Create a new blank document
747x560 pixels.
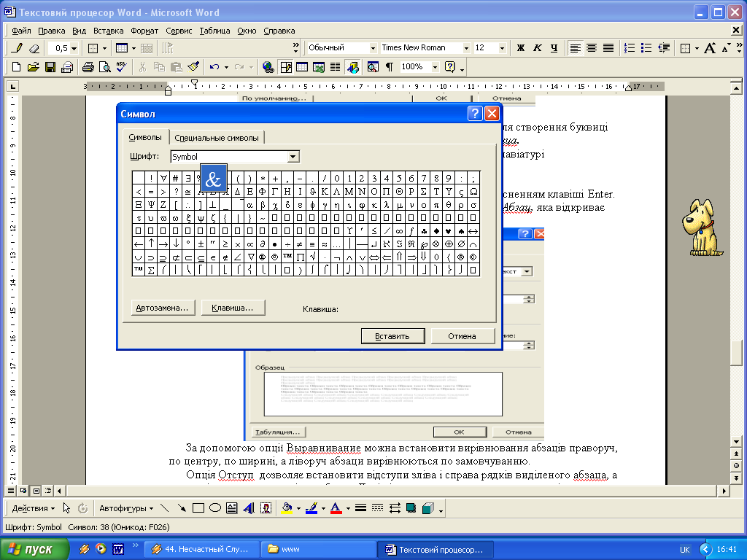click(16, 67)
